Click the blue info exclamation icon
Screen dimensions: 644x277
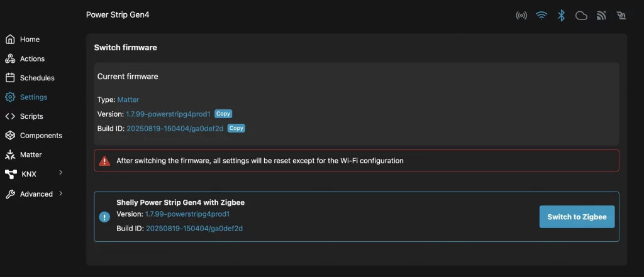pyautogui.click(x=104, y=217)
